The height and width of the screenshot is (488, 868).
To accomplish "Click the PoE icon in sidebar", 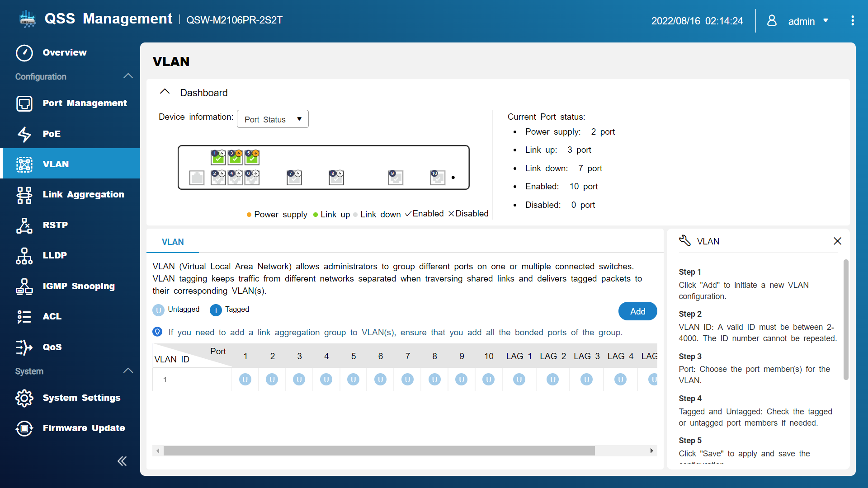I will click(24, 133).
